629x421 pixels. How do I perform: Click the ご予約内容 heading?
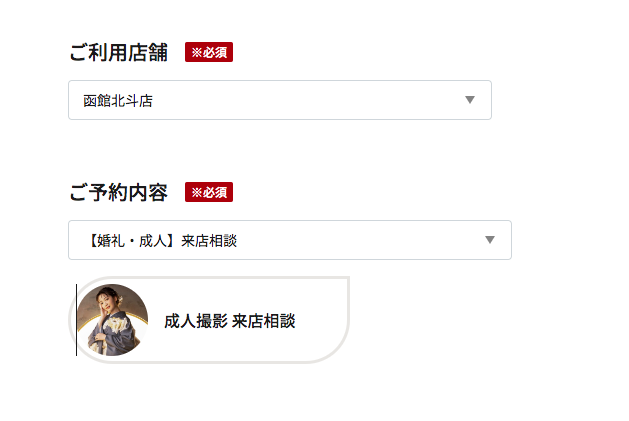(119, 192)
